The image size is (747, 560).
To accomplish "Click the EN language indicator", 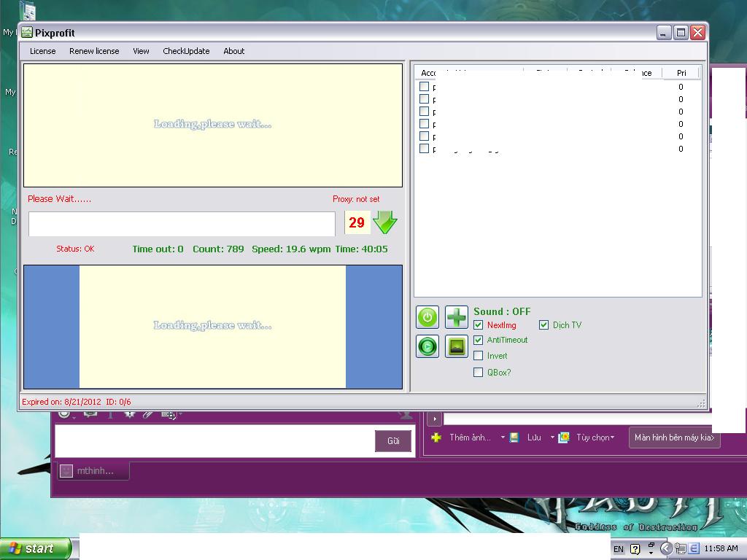I will pyautogui.click(x=619, y=549).
